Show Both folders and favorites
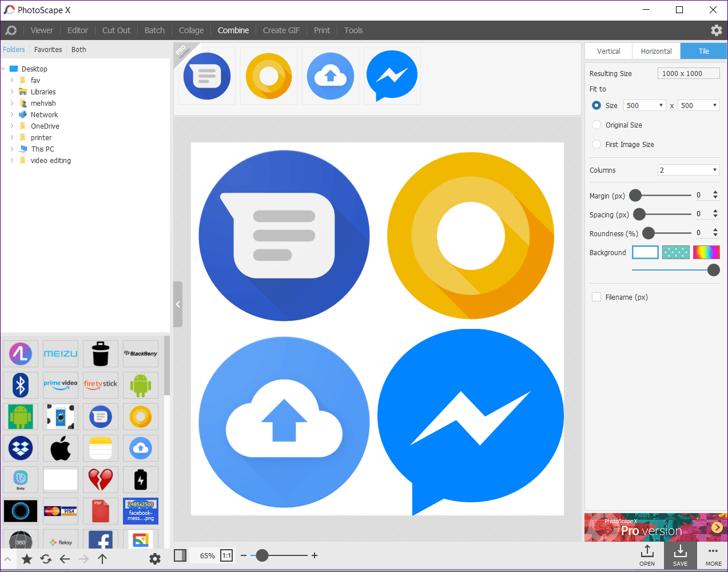The height and width of the screenshot is (572, 728). [79, 50]
